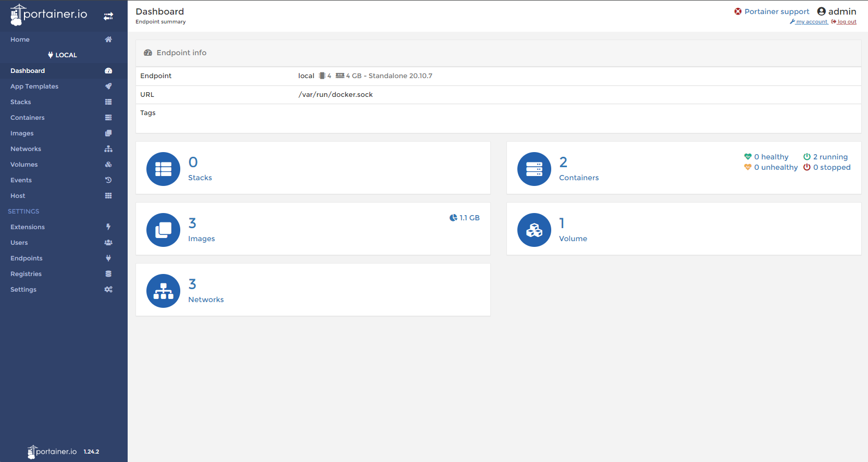Click the App Templates rocket icon
Screen dimensions: 868x462
(108, 86)
